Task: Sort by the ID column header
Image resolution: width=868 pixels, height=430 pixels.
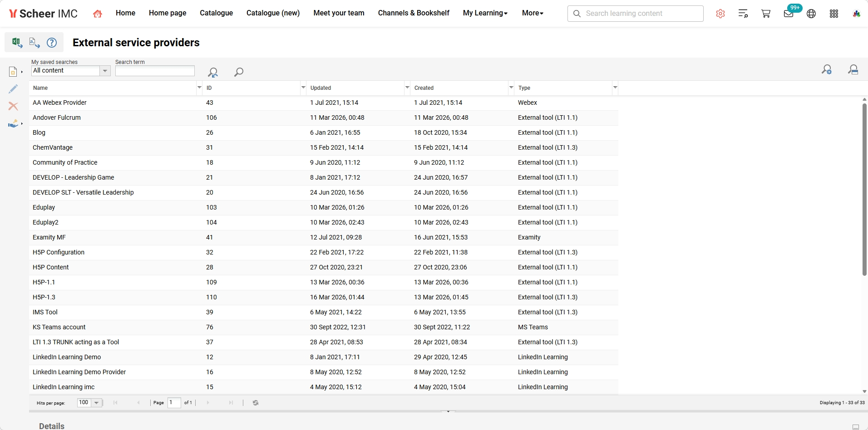Action: click(252, 88)
